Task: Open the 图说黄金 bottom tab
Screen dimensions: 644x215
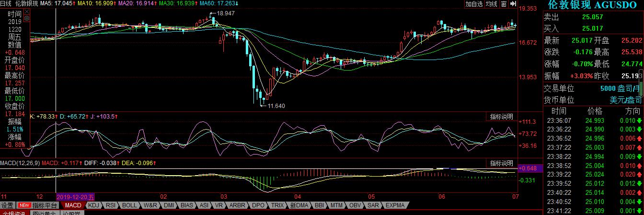Action: click(x=45, y=213)
